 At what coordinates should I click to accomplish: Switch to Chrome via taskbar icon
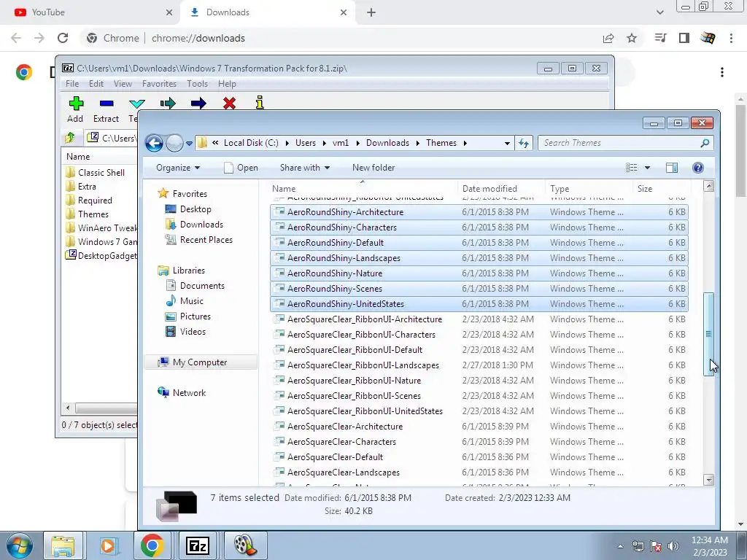pyautogui.click(x=152, y=545)
